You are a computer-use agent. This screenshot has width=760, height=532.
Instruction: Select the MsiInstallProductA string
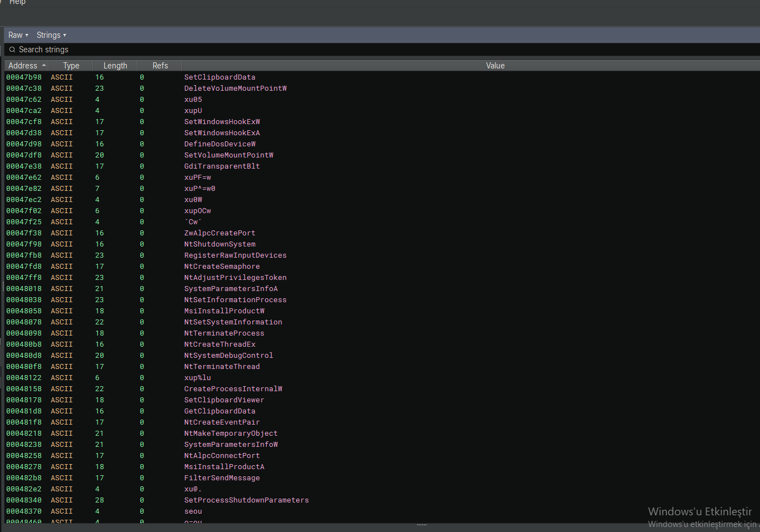click(224, 467)
